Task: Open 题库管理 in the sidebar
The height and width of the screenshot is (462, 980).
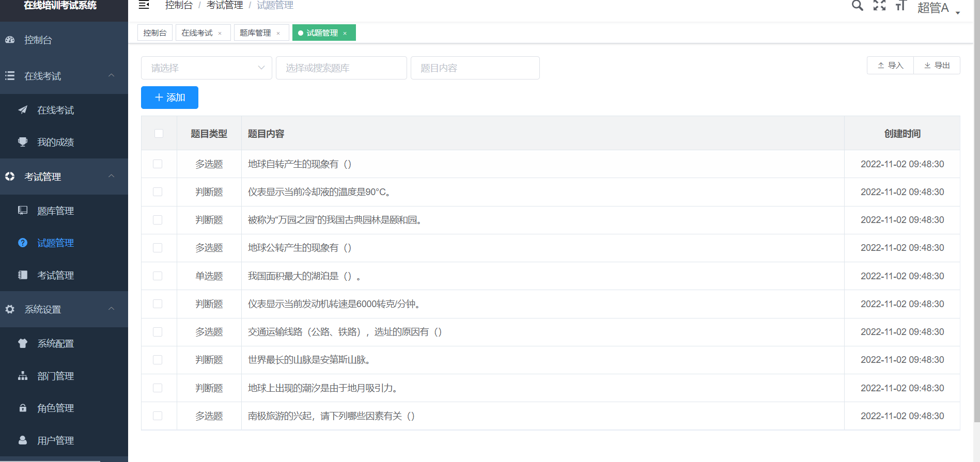Action: click(64, 211)
